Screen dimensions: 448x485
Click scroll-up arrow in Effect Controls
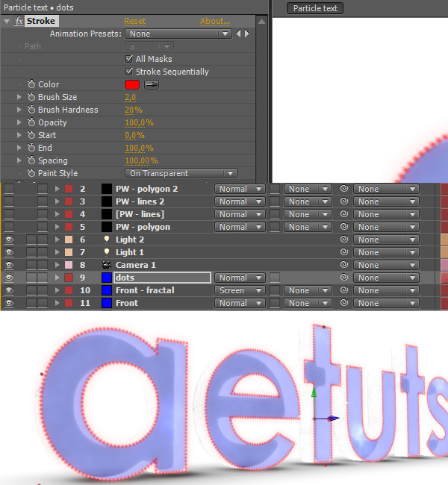tap(261, 22)
